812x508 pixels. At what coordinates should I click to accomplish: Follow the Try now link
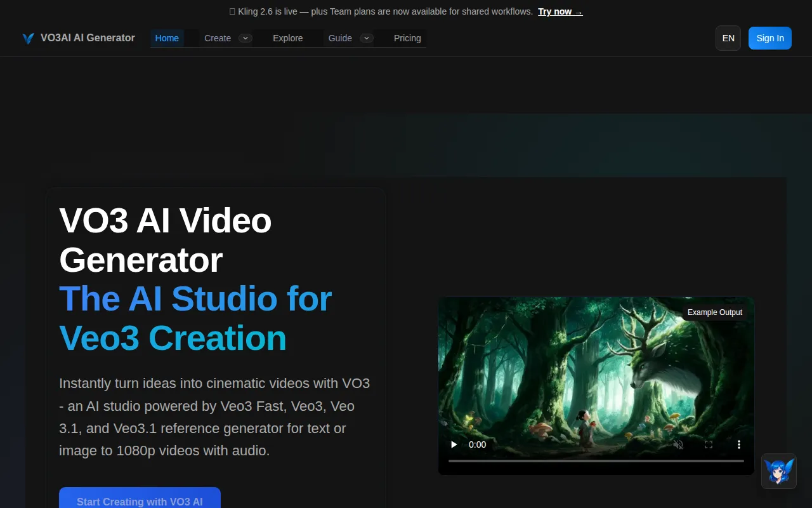pyautogui.click(x=556, y=11)
